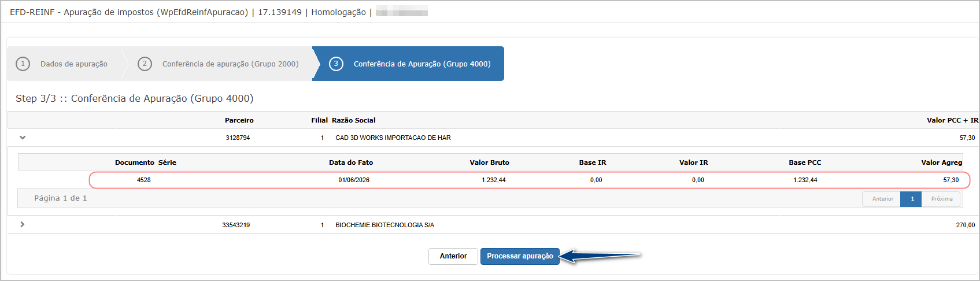Expand the BIOCHEMIE BIOTECNOLOGIA S/A row
Screen dimensions: 980x281
click(x=23, y=224)
